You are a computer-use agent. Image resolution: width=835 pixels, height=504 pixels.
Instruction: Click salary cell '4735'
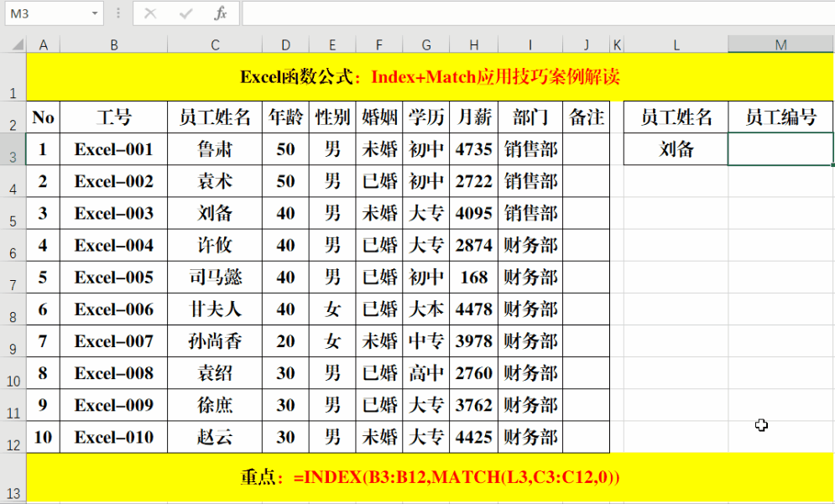point(474,149)
